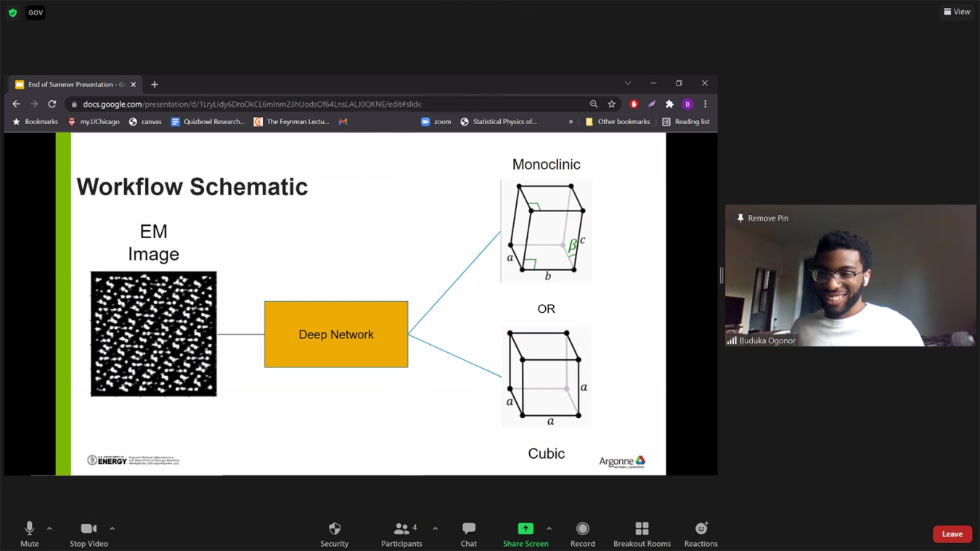Click the Cubic lattice diagram
The width and height of the screenshot is (980, 551).
547,377
